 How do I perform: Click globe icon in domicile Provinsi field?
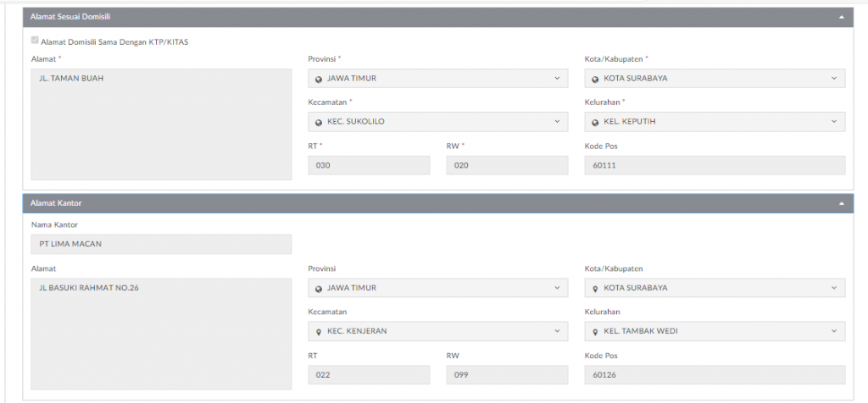[319, 79]
